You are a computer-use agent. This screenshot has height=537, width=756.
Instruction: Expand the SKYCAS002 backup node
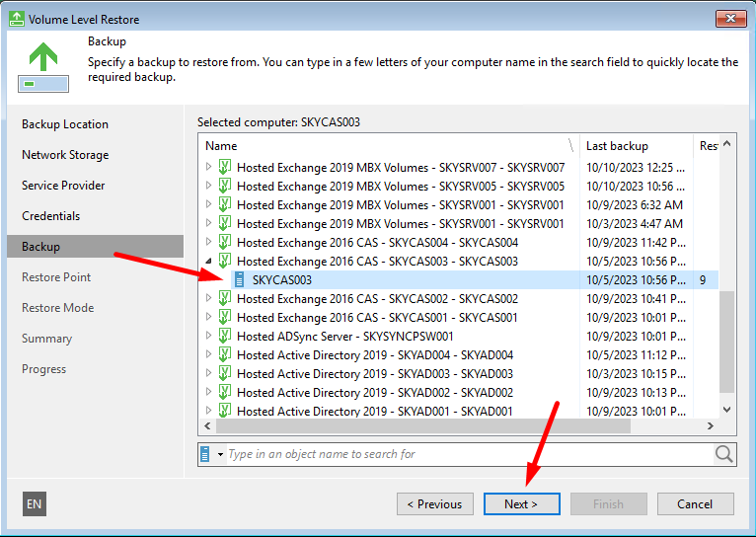click(209, 298)
